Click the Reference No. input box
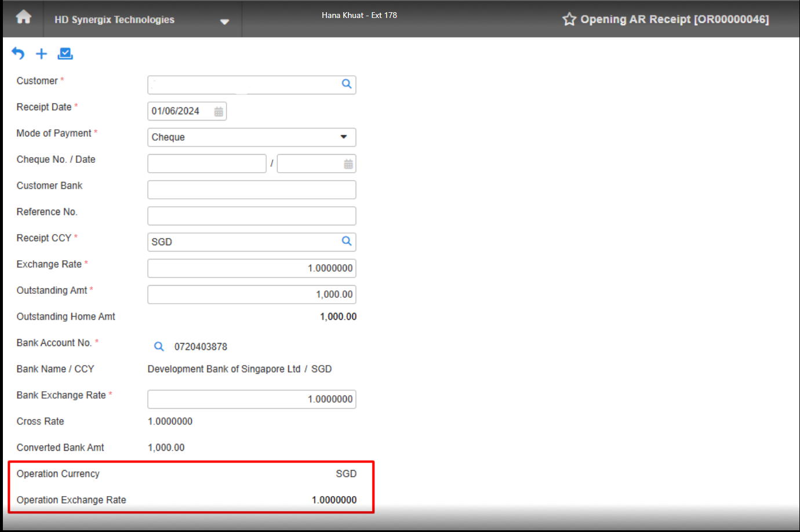The height and width of the screenshot is (532, 800). (x=252, y=216)
